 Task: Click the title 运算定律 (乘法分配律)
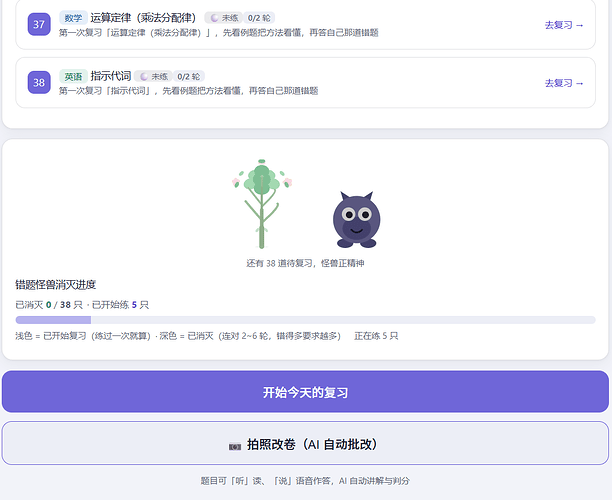coord(143,18)
